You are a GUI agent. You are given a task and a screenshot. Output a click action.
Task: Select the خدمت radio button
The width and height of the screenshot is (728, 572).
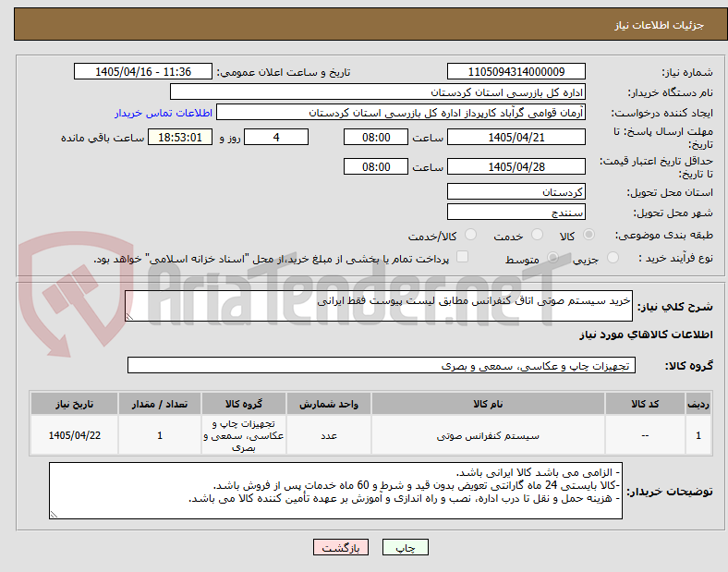537,235
